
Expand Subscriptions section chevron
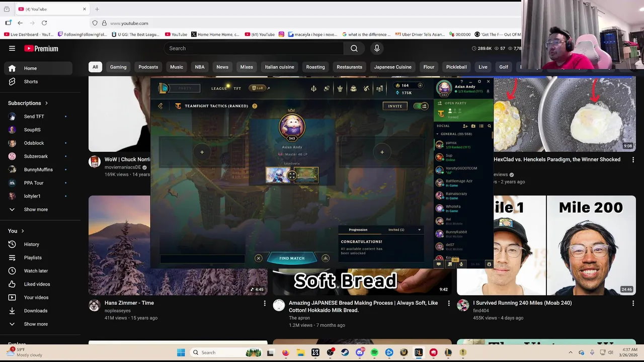pyautogui.click(x=46, y=103)
